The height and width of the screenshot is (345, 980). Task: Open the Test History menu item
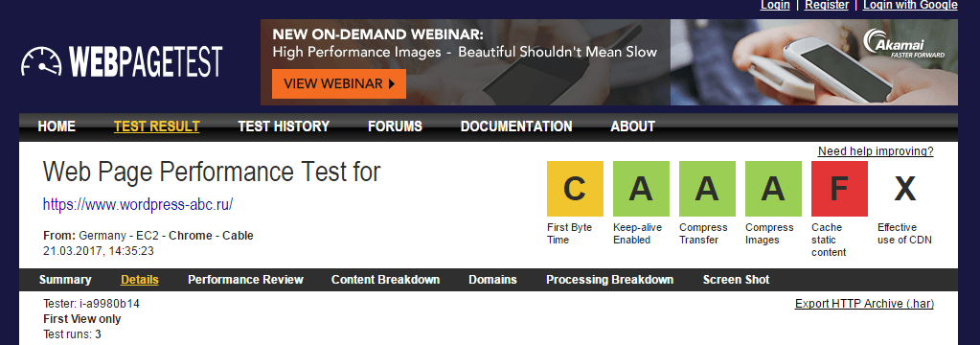click(284, 126)
